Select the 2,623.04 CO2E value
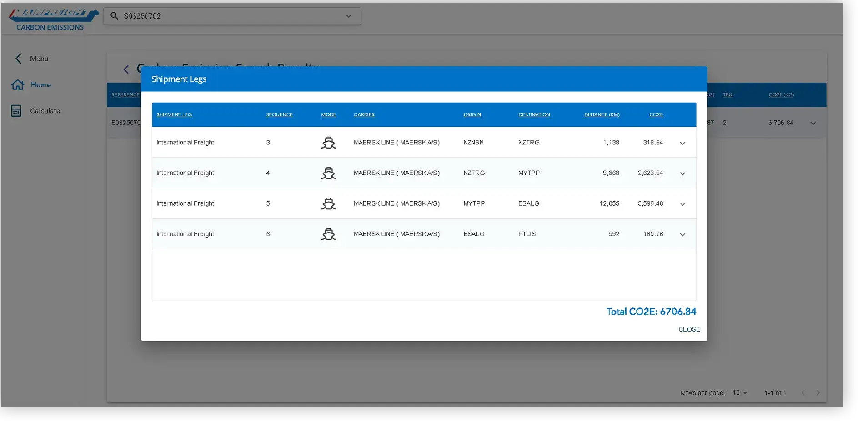868x421 pixels. (x=650, y=173)
